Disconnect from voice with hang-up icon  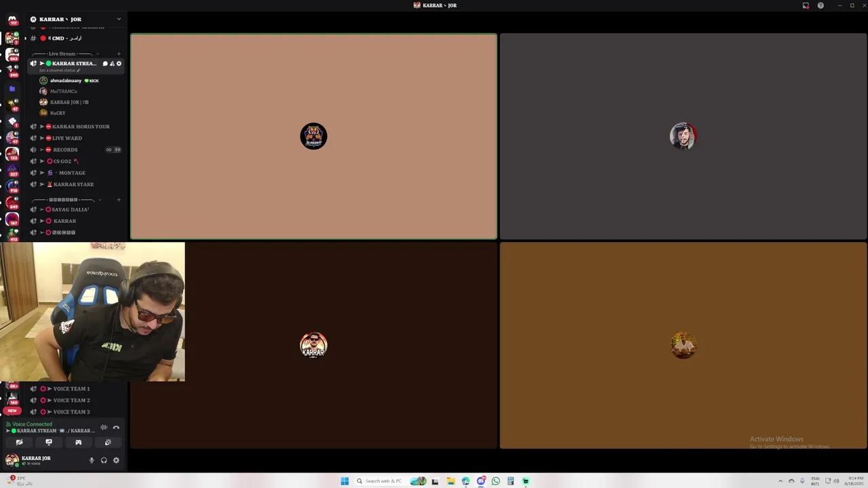pyautogui.click(x=116, y=428)
